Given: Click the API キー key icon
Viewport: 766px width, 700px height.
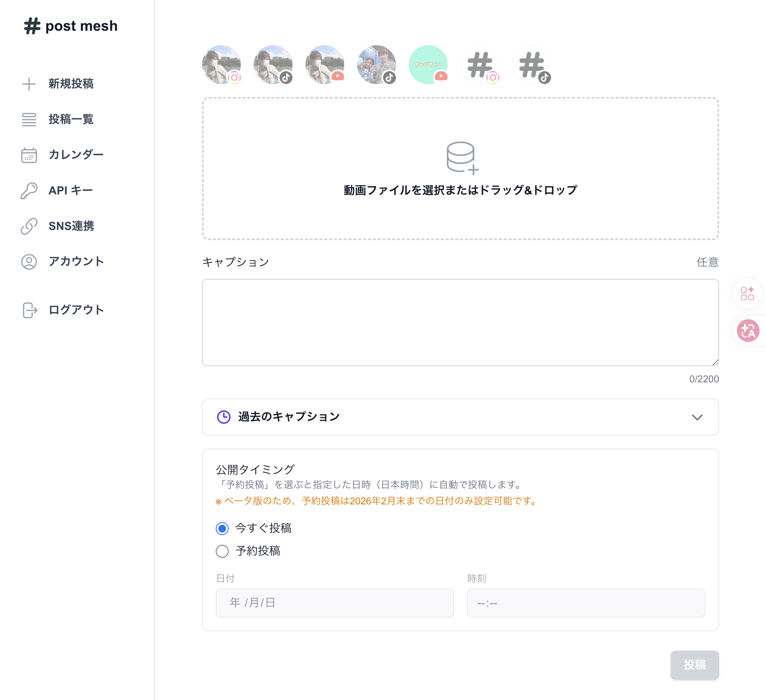Looking at the screenshot, I should click(29, 190).
